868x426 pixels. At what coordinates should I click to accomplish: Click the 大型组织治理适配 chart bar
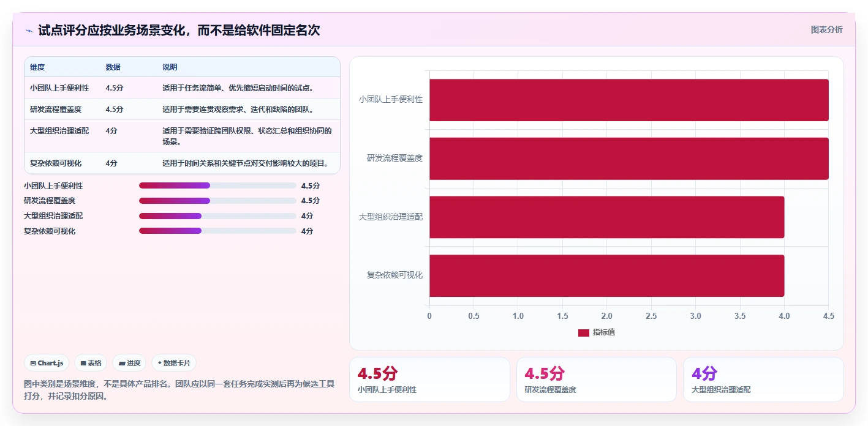click(606, 217)
